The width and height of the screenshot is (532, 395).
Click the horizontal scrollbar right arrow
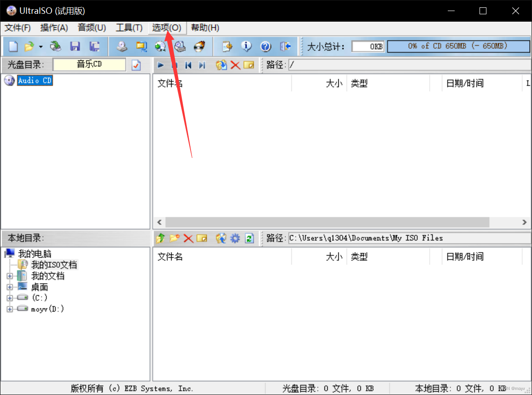(x=525, y=222)
